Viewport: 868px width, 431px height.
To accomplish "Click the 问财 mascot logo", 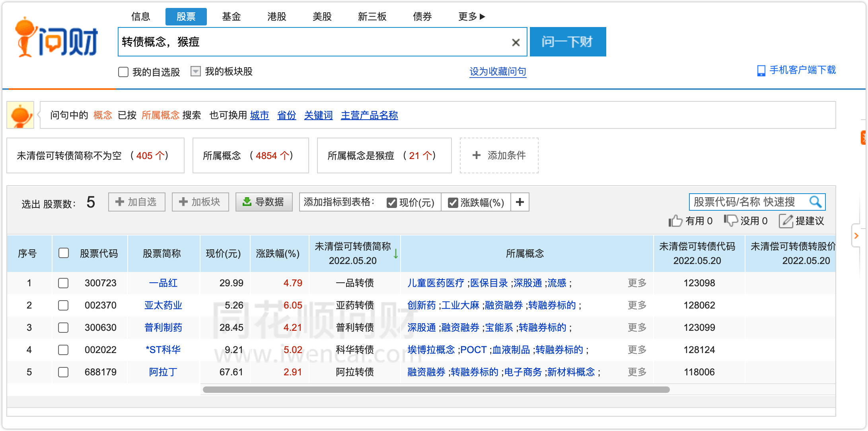I will coord(26,36).
